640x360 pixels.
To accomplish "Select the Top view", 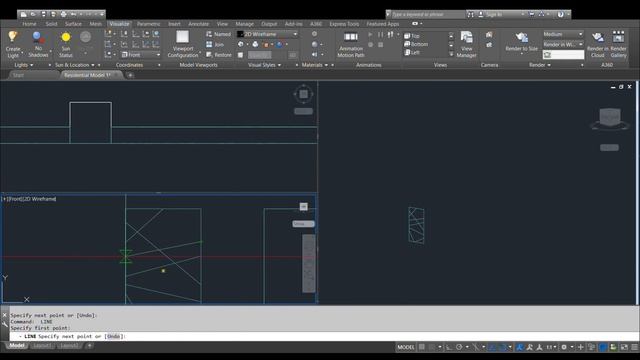I will [412, 36].
